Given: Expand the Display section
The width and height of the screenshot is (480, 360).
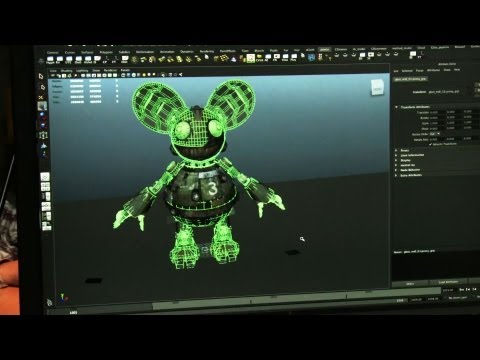Looking at the screenshot, I should pos(396,160).
